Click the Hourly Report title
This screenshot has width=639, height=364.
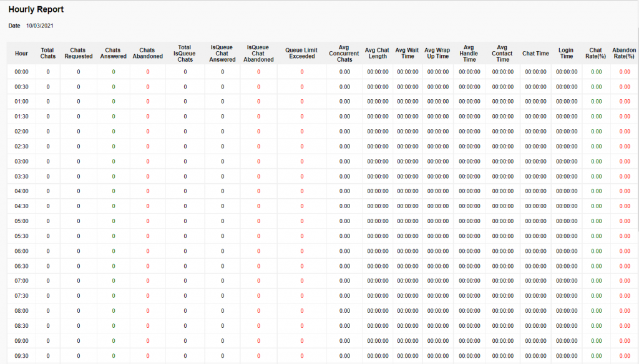pos(36,10)
